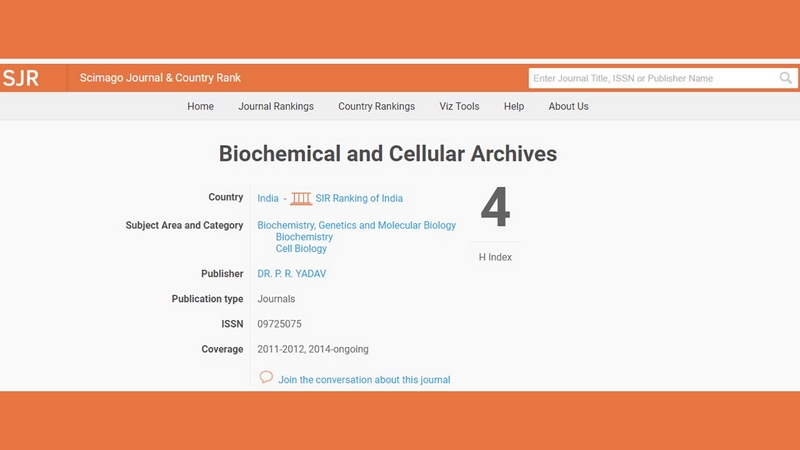Click the ISSN value 09725075

click(x=279, y=324)
